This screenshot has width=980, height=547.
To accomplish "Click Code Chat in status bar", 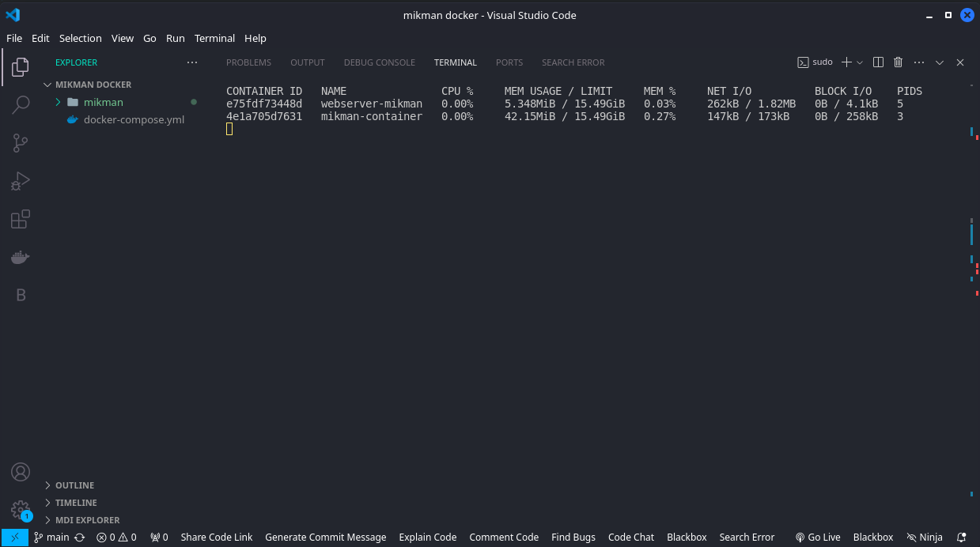I will coord(631,538).
